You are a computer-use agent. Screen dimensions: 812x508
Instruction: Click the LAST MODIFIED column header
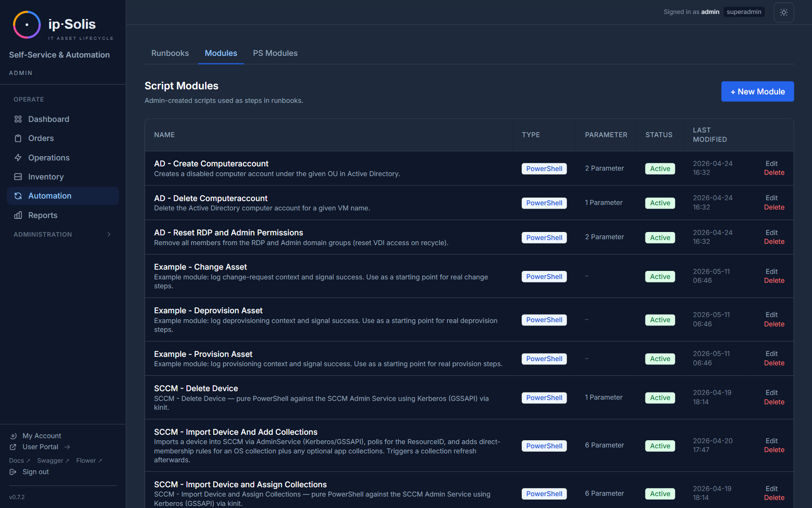710,135
